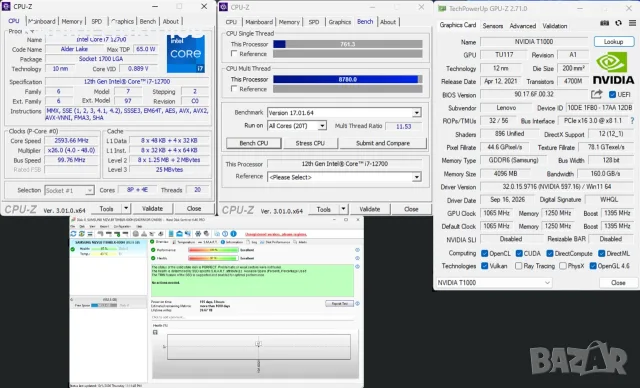
Task: Toggle Reference checkbox under CPU Multi Thread
Action: coord(234,89)
